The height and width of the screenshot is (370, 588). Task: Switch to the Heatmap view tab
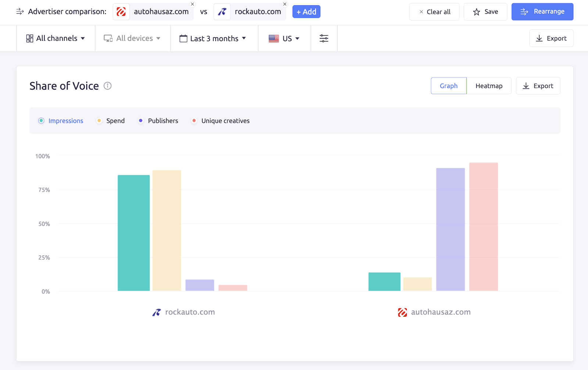click(x=489, y=86)
